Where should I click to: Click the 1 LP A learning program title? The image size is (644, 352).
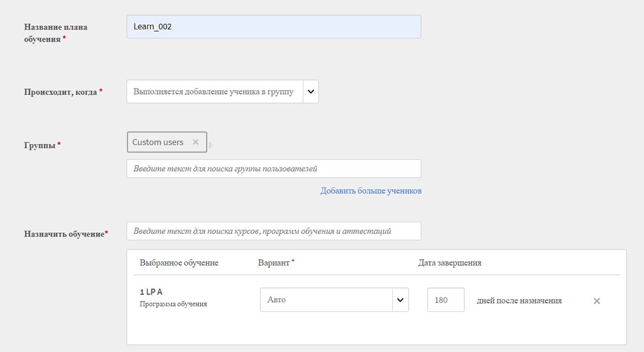pos(151,292)
